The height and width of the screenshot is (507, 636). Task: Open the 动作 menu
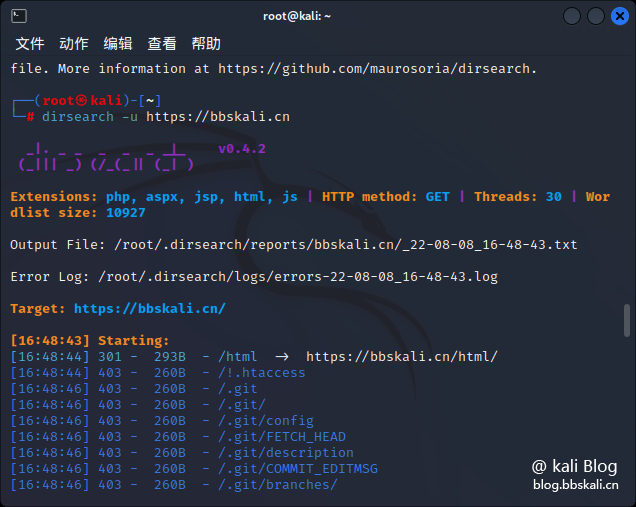point(74,43)
